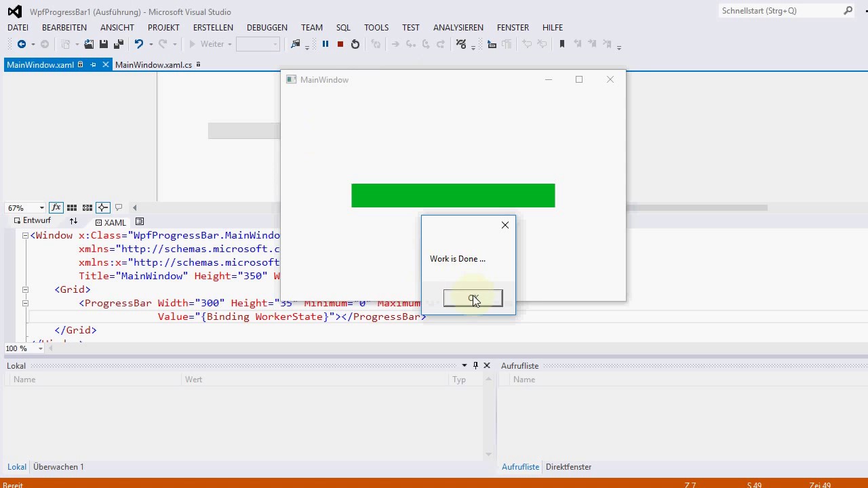Click the single-disk Save icon
This screenshot has width=868, height=488.
[x=104, y=44]
